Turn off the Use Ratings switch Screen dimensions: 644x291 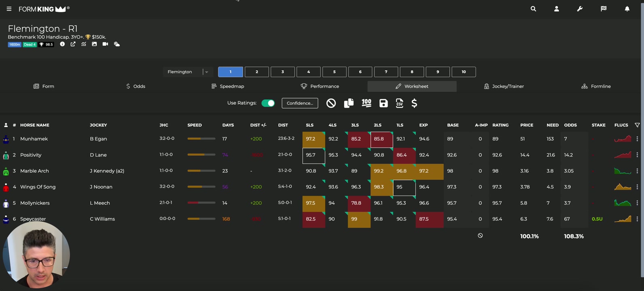tap(268, 103)
